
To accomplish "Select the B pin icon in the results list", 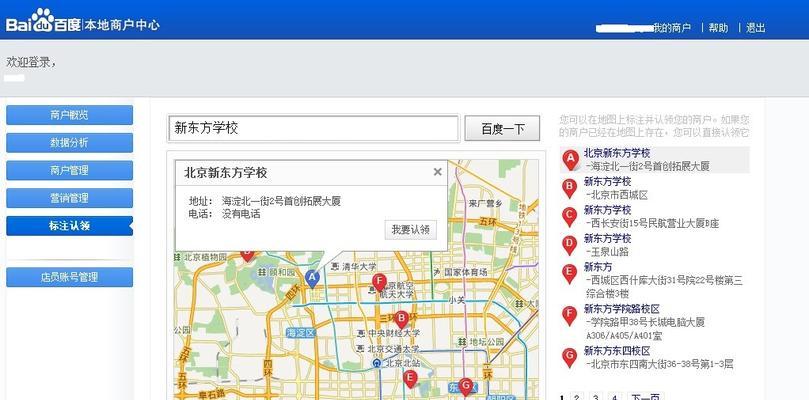I will (x=569, y=188).
